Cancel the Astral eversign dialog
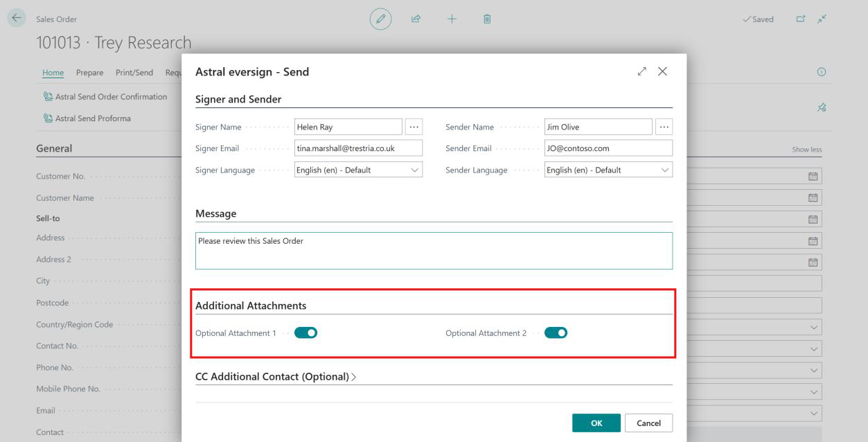 coord(648,423)
